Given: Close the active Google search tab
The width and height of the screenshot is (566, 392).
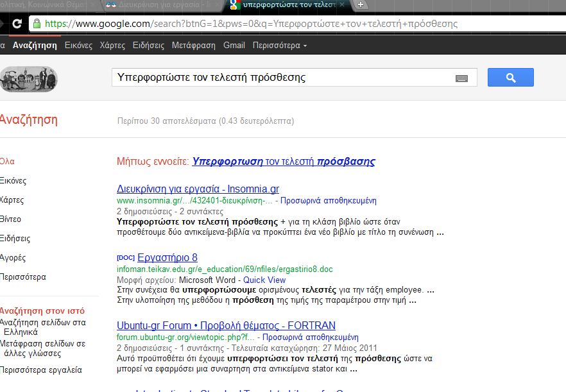Looking at the screenshot, I should point(342,4).
